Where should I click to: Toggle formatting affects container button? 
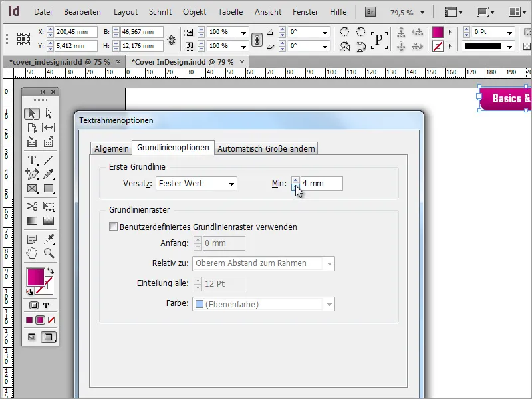[x=34, y=305]
